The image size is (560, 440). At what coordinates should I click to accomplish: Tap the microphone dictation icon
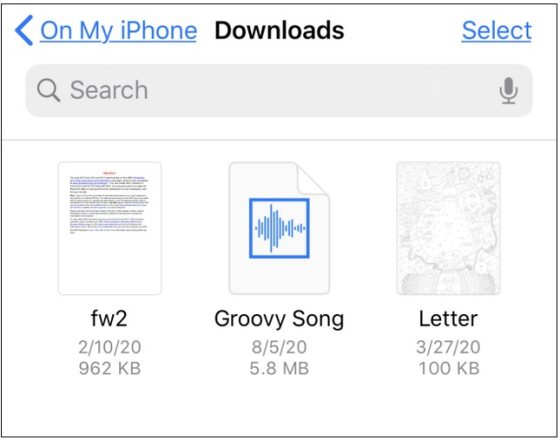[x=509, y=90]
